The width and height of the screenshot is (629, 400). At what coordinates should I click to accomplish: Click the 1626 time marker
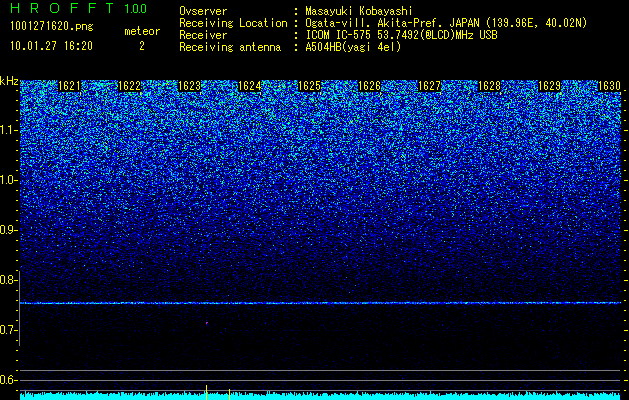click(x=369, y=86)
